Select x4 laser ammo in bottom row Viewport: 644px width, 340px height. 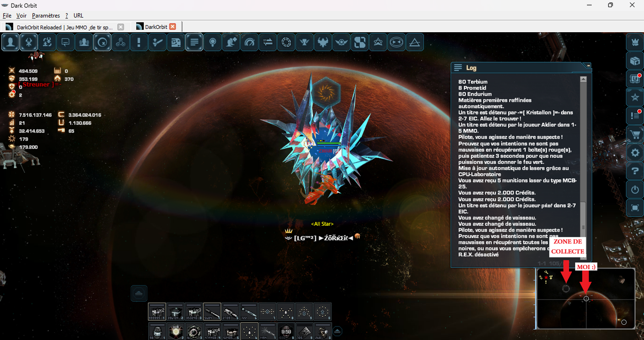(x=212, y=332)
